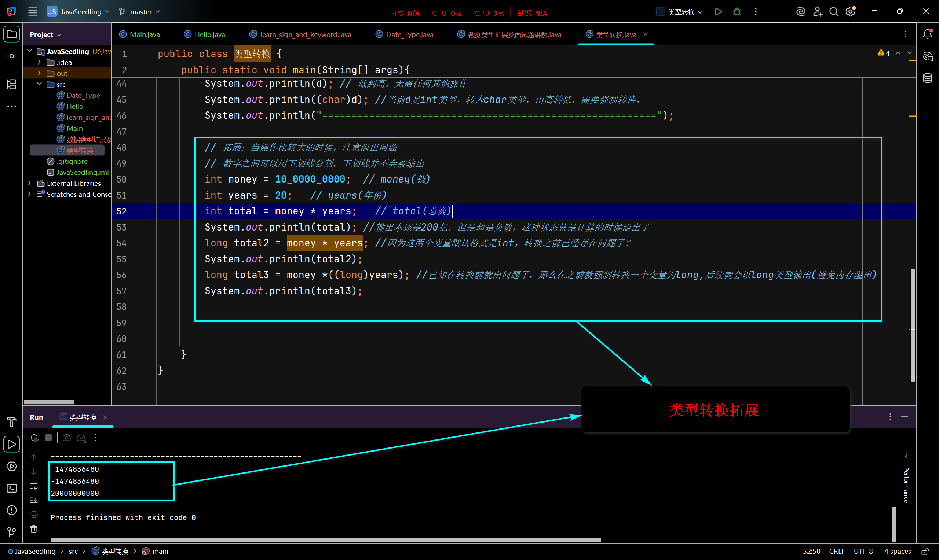Close the 类型转换.java editor tab
Viewport: 939px width, 560px height.
[646, 34]
